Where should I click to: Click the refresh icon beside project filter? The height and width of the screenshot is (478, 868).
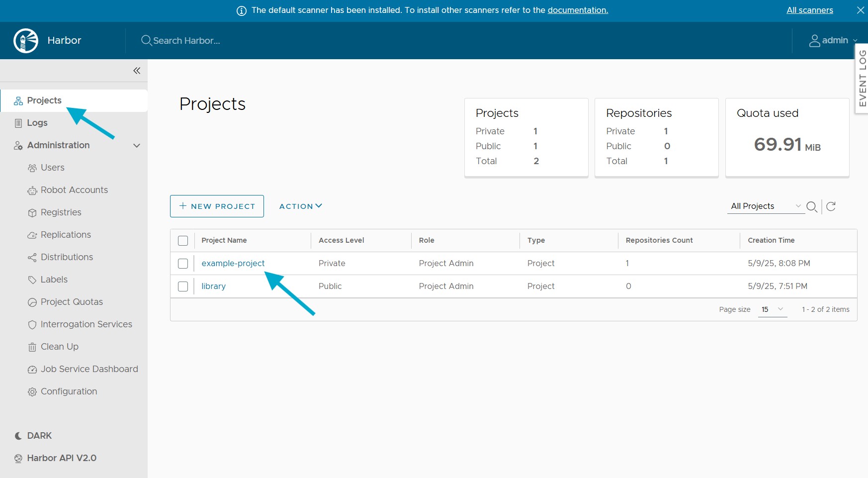(831, 206)
